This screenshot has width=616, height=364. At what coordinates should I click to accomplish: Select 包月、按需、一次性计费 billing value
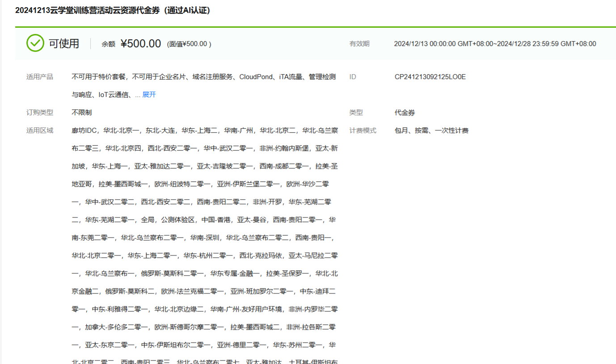pos(431,130)
